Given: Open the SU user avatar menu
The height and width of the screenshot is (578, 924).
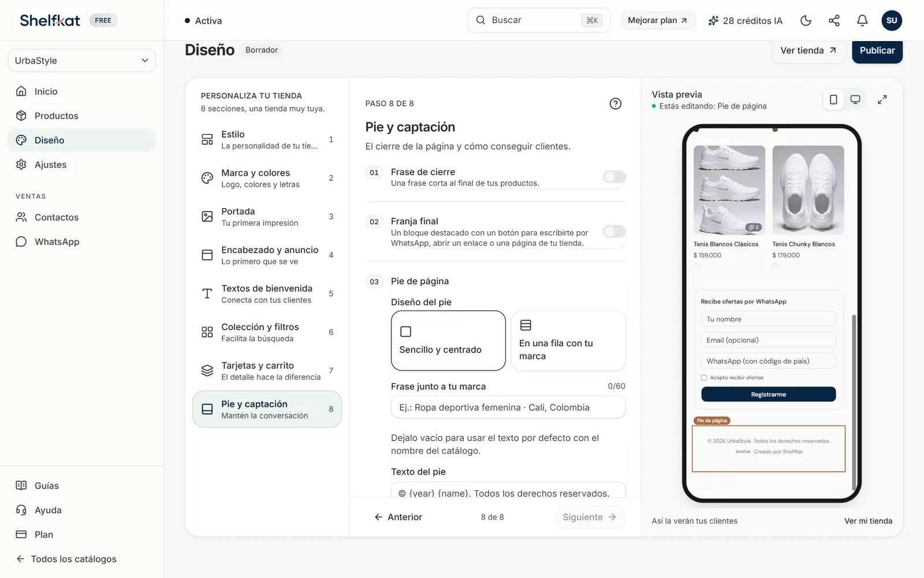Looking at the screenshot, I should tap(892, 21).
